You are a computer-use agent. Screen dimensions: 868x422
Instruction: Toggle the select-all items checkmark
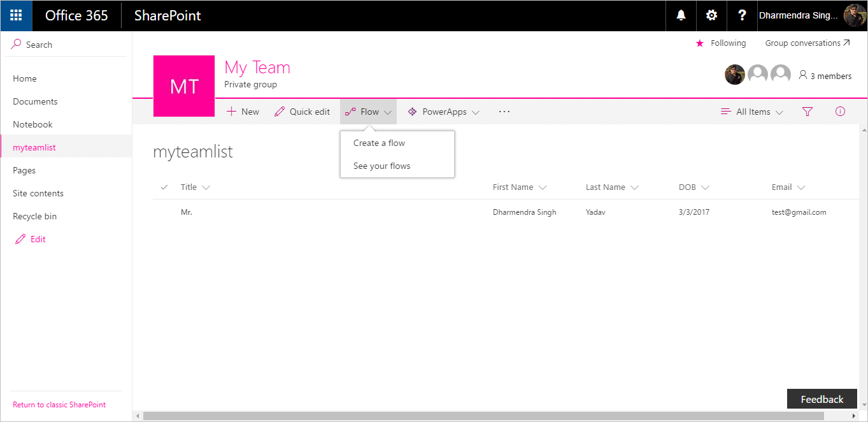(x=164, y=187)
